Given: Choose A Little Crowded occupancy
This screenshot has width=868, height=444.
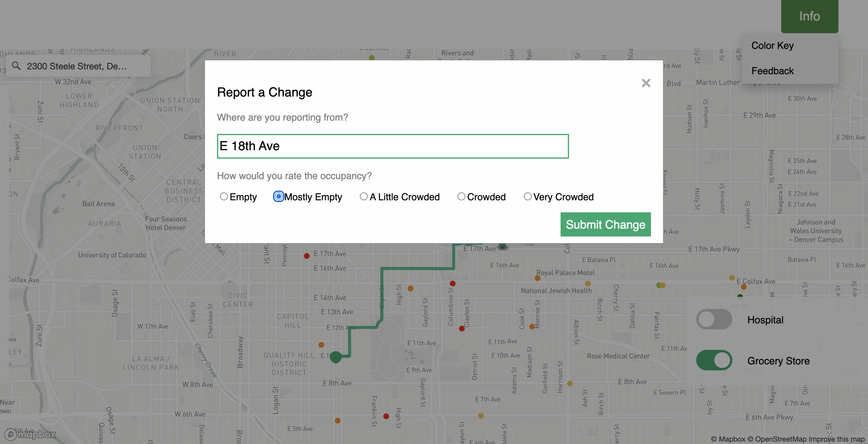Looking at the screenshot, I should pyautogui.click(x=363, y=197).
